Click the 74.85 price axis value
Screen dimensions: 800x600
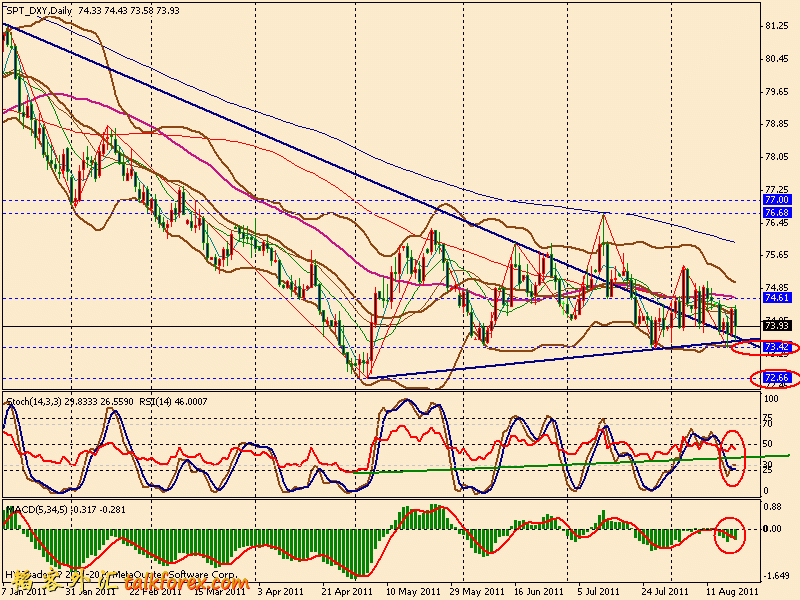pos(777,287)
